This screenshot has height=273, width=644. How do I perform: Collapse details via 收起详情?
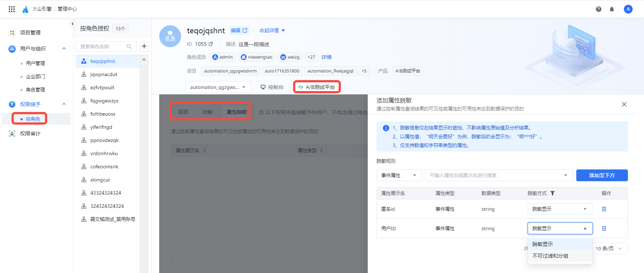tap(272, 30)
